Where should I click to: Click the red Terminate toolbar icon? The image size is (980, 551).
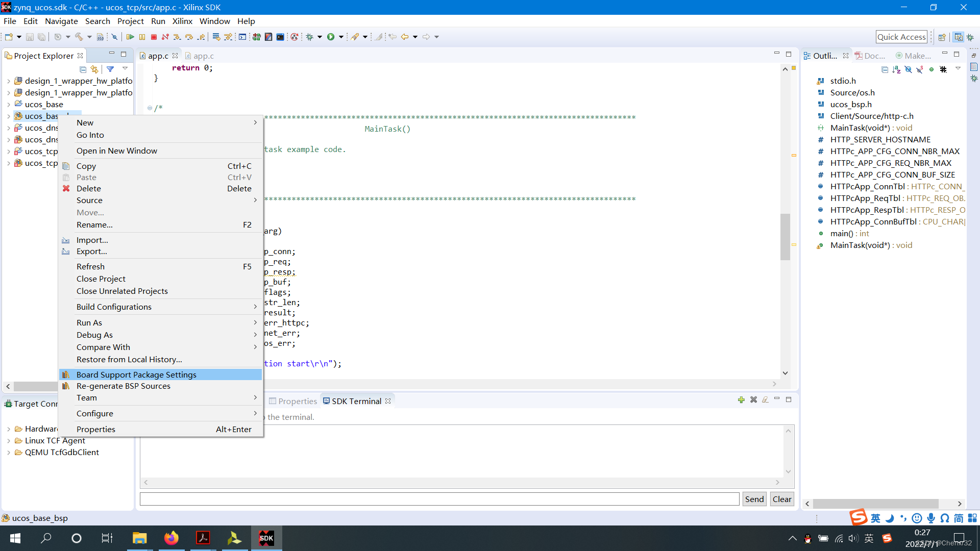(154, 37)
